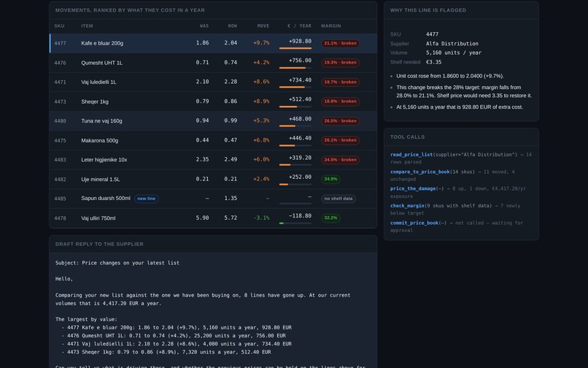Click the shelf needed value €3.35
This screenshot has height=368, width=588.
click(x=433, y=62)
